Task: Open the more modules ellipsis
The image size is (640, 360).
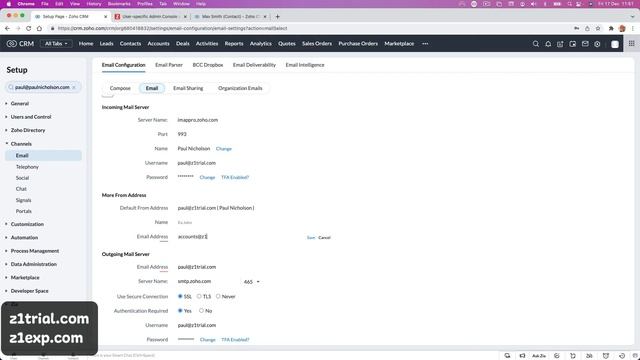Action: pyautogui.click(x=425, y=44)
